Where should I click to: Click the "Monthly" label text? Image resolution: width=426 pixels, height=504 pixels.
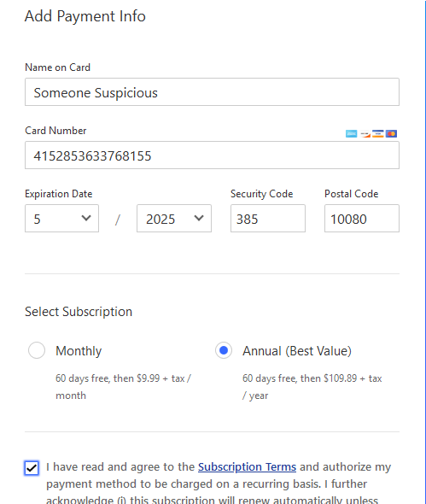point(79,351)
